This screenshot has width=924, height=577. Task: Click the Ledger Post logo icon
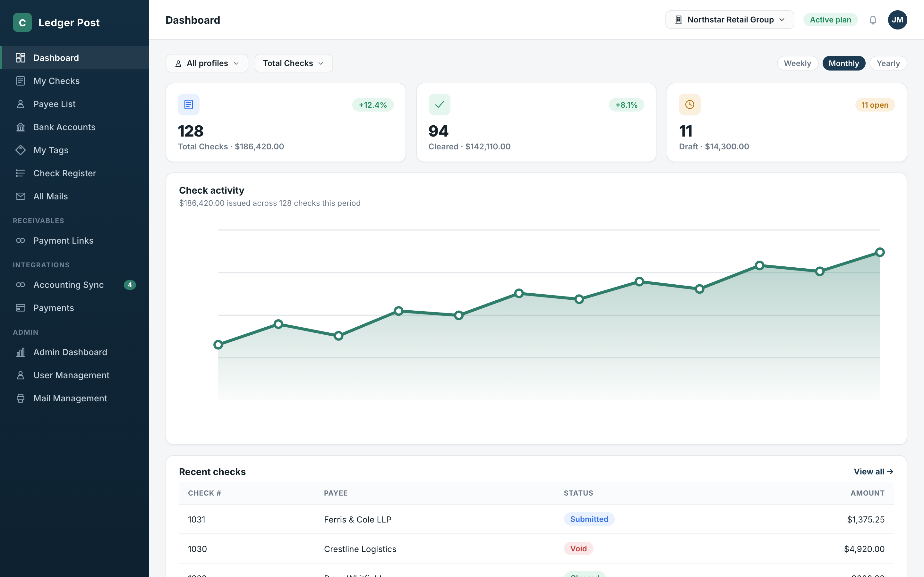click(x=22, y=22)
